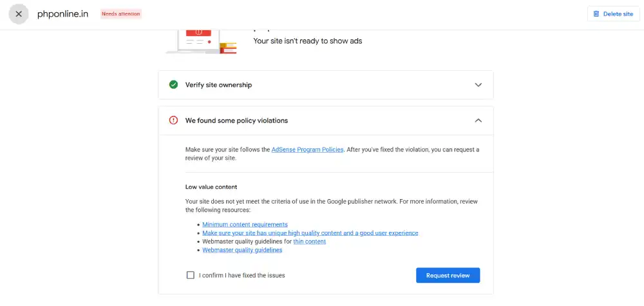Open the AdSense Program Policies link
This screenshot has height=306, width=644.
point(307,149)
